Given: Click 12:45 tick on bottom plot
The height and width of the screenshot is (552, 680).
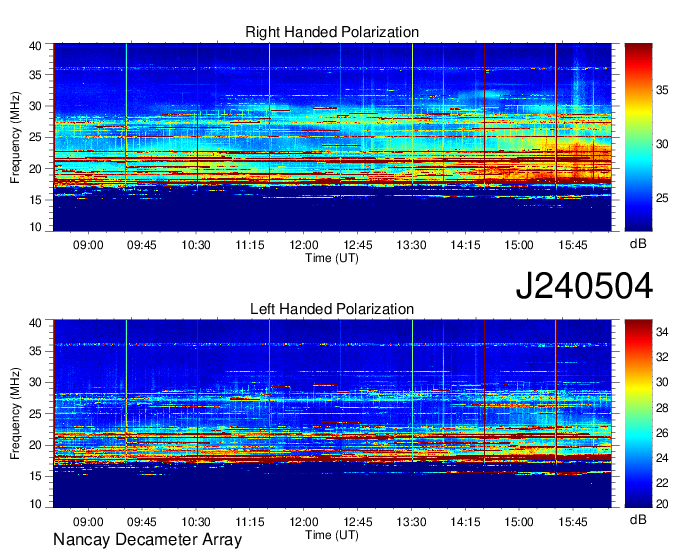Looking at the screenshot, I should tap(358, 522).
